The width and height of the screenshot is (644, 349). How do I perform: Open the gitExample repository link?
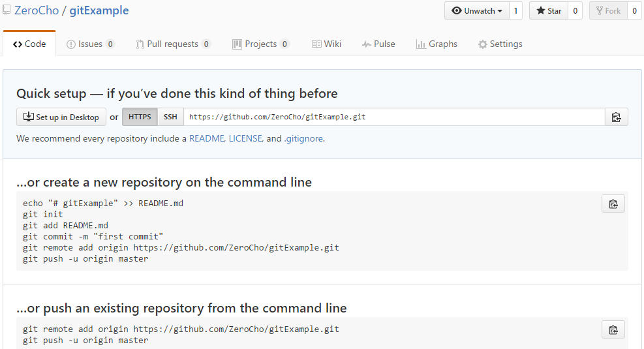click(x=99, y=10)
